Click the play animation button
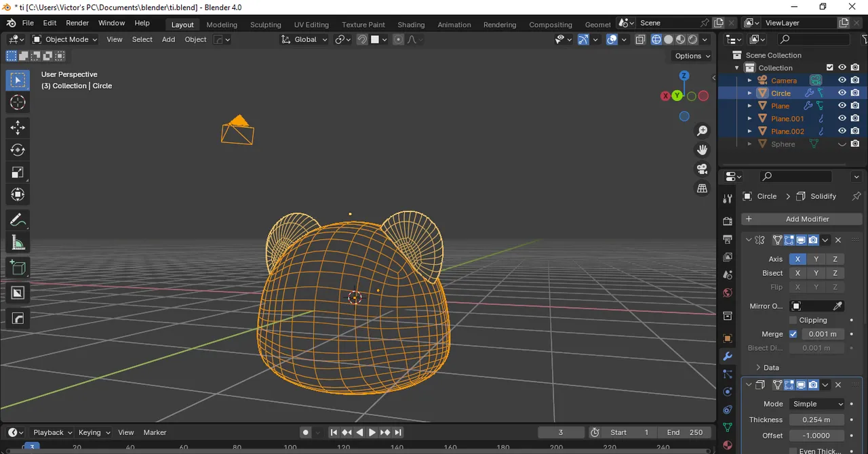Screen dimensions: 868x454 click(x=372, y=432)
